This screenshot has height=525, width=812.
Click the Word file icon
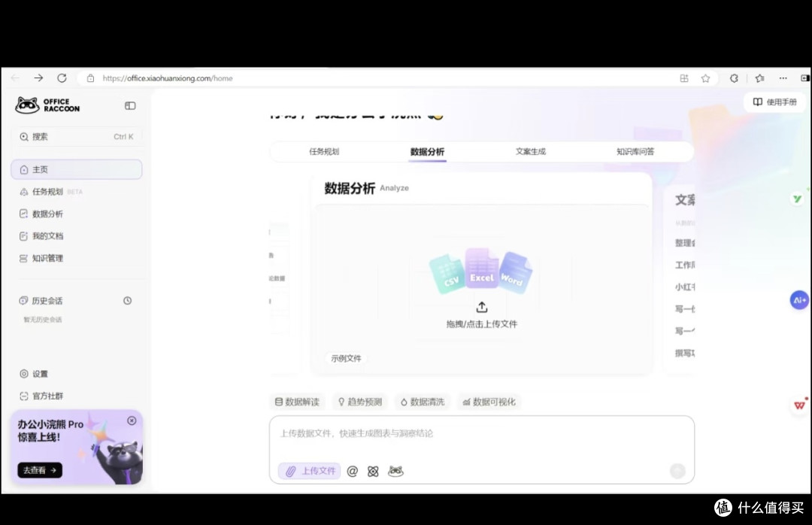pyautogui.click(x=515, y=272)
